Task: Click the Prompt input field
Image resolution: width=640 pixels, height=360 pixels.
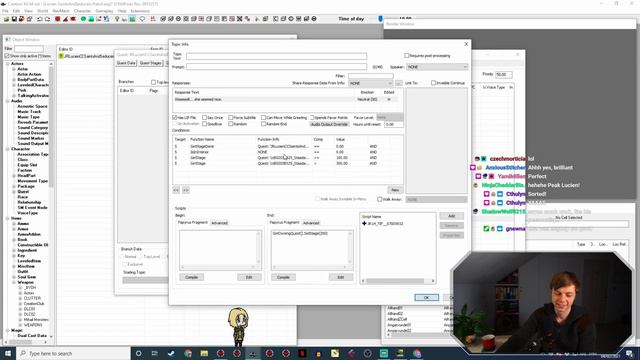Action: point(276,67)
